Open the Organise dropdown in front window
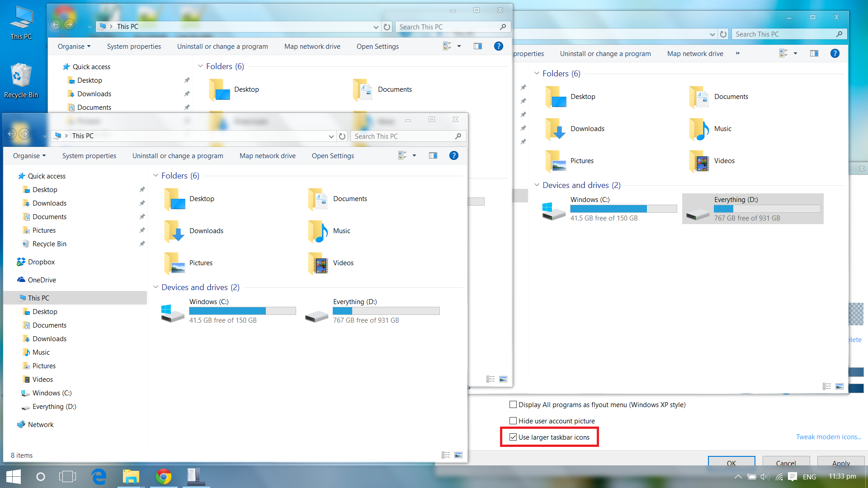Viewport: 868px width, 488px height. (29, 155)
